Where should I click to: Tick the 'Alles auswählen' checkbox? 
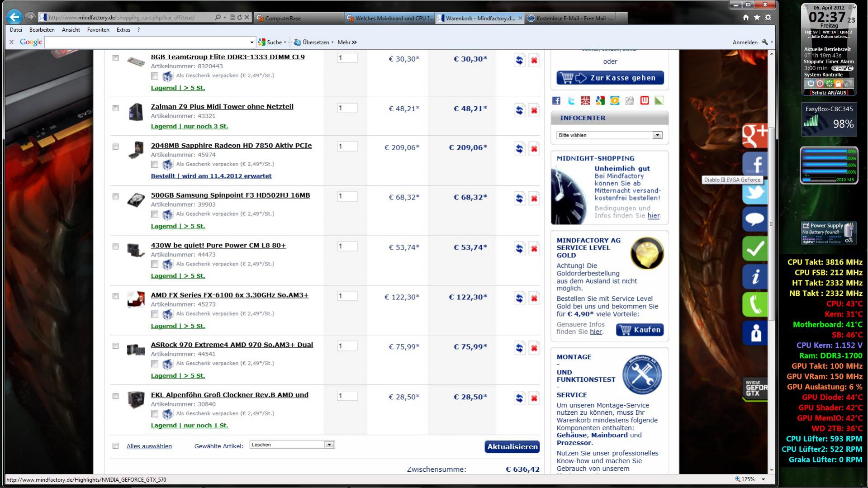[115, 446]
